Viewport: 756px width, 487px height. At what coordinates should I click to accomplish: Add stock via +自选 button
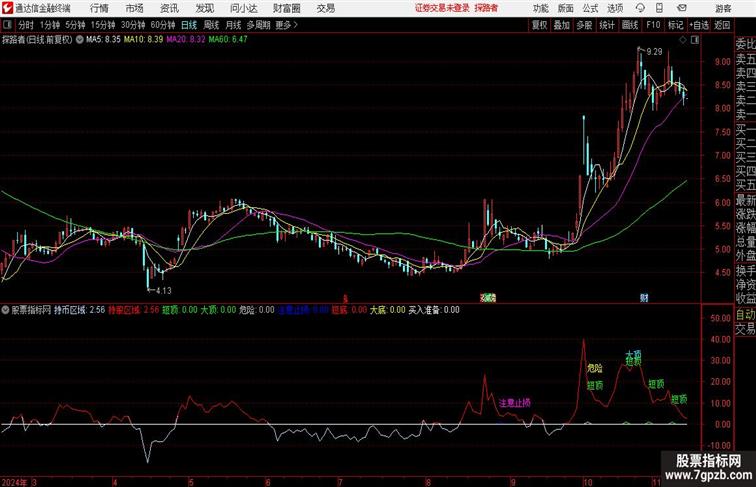(699, 25)
